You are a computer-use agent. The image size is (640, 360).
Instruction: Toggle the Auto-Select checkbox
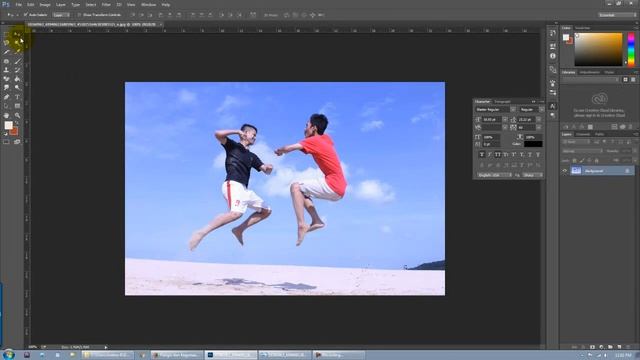(25, 15)
